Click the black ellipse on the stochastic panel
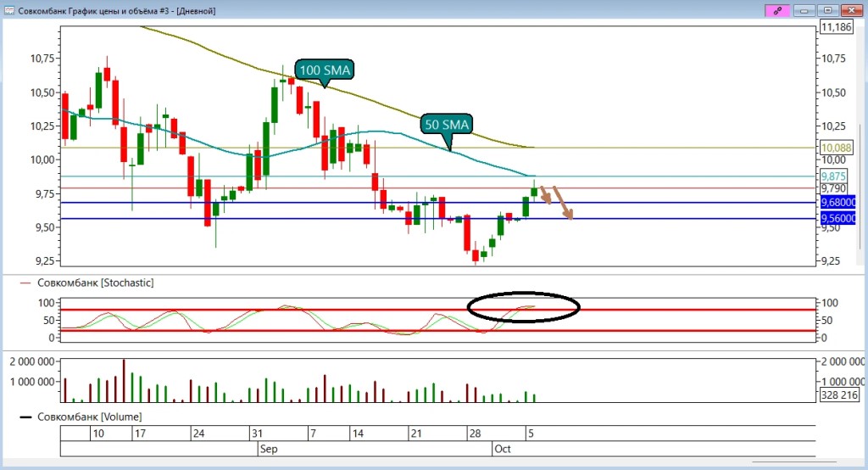Screen dimensions: 868x470 pos(523,306)
